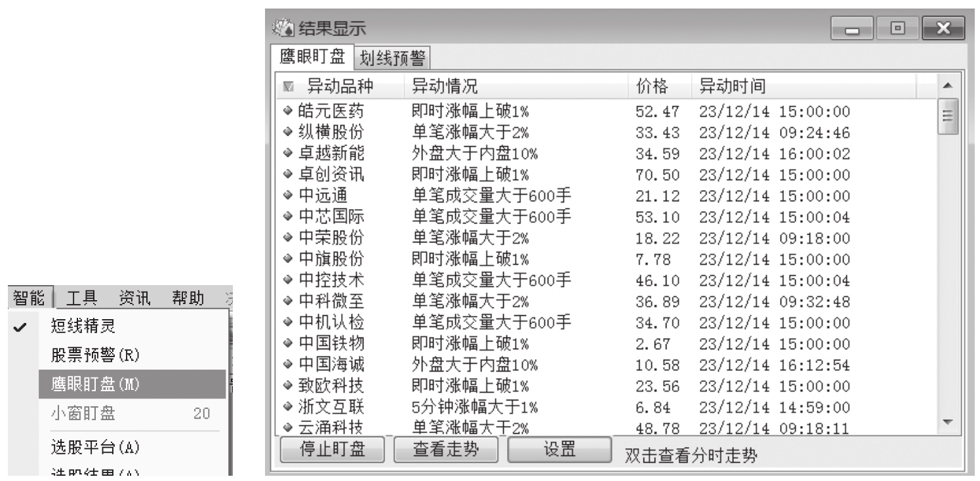Select the 中科微至 stock name
The width and height of the screenshot is (980, 481).
pyautogui.click(x=331, y=301)
